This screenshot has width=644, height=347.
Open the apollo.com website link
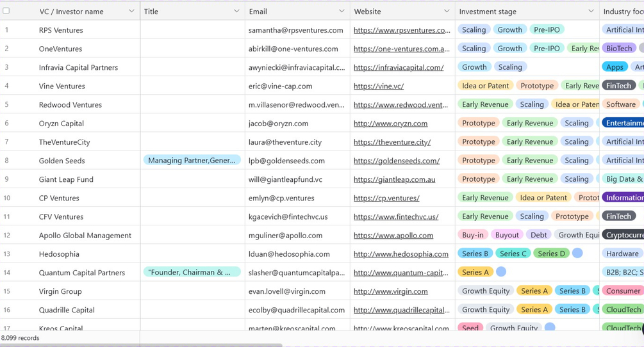pos(393,236)
